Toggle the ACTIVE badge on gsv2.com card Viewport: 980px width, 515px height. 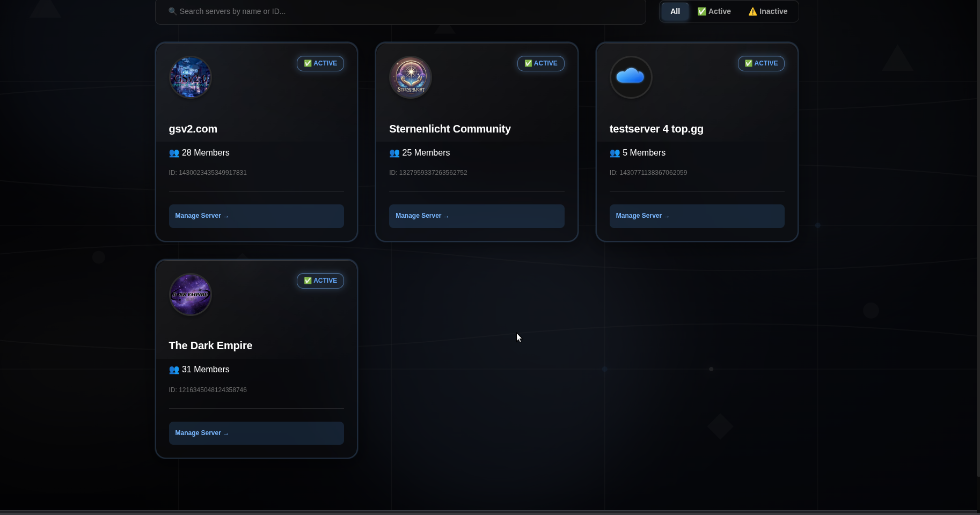(320, 63)
